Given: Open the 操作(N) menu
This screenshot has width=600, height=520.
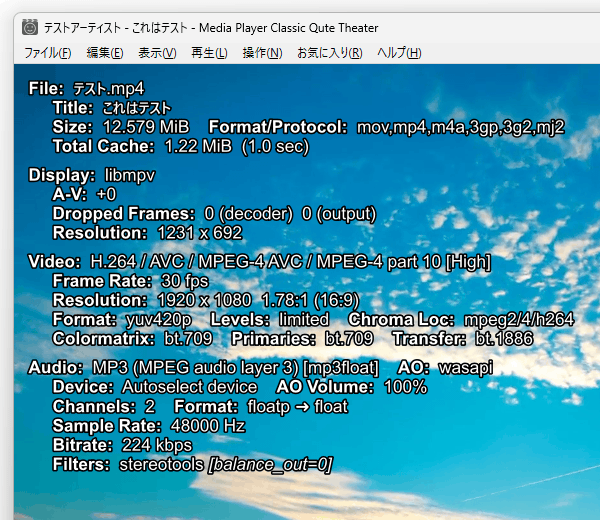Looking at the screenshot, I should pyautogui.click(x=262, y=53).
